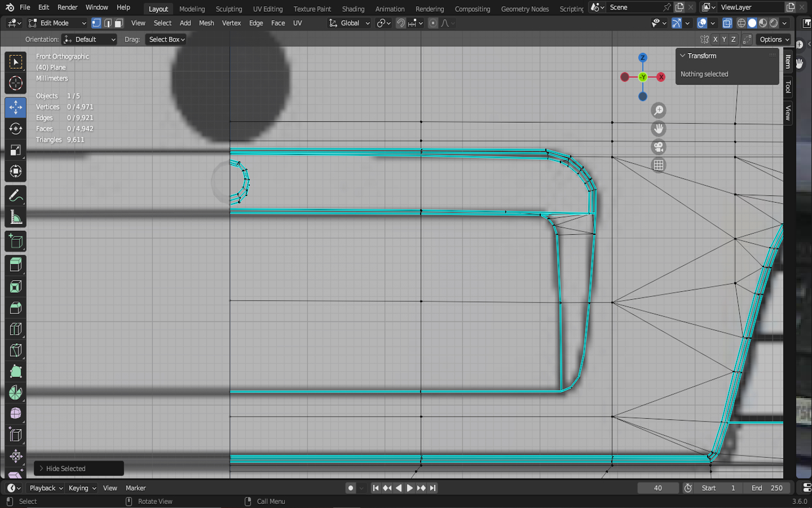The width and height of the screenshot is (812, 508).
Task: Toggle proportional editing
Action: coord(433,23)
